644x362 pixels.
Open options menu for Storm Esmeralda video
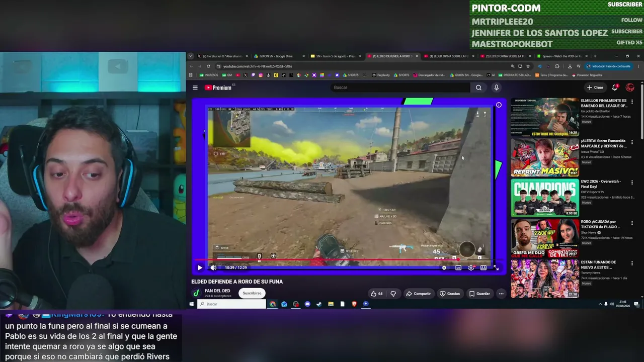click(x=632, y=142)
